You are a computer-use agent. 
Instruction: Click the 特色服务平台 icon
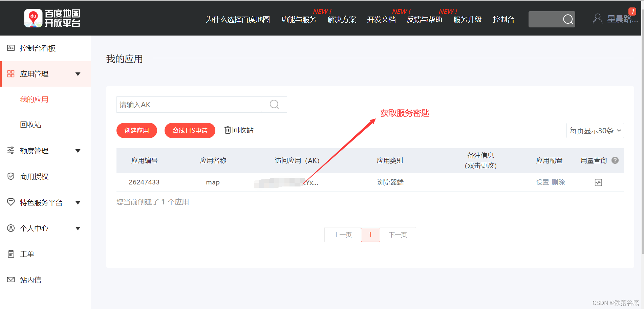point(11,202)
